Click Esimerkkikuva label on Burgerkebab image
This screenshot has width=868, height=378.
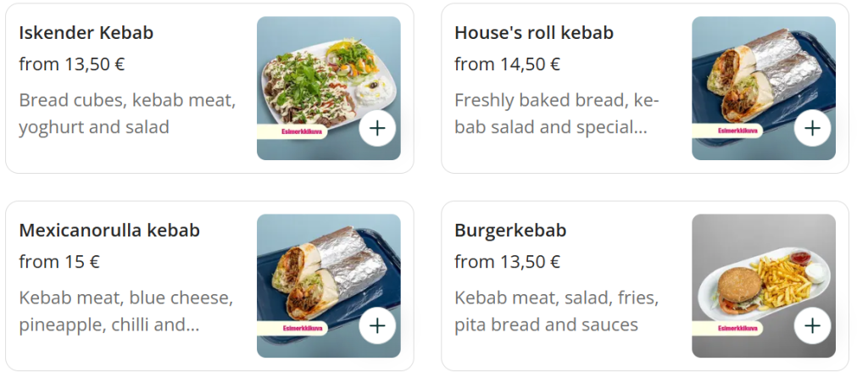[x=727, y=328]
